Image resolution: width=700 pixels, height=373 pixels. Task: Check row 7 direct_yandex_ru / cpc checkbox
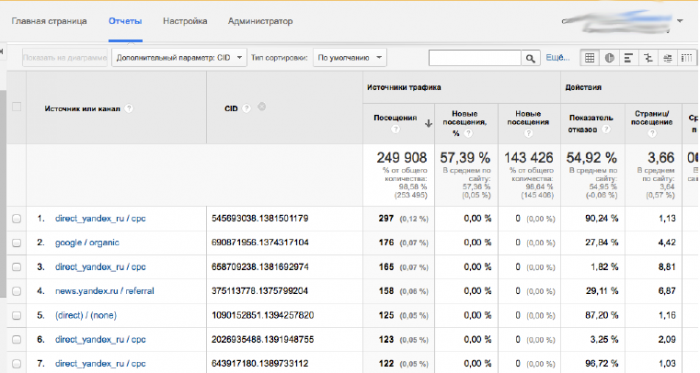(x=17, y=364)
